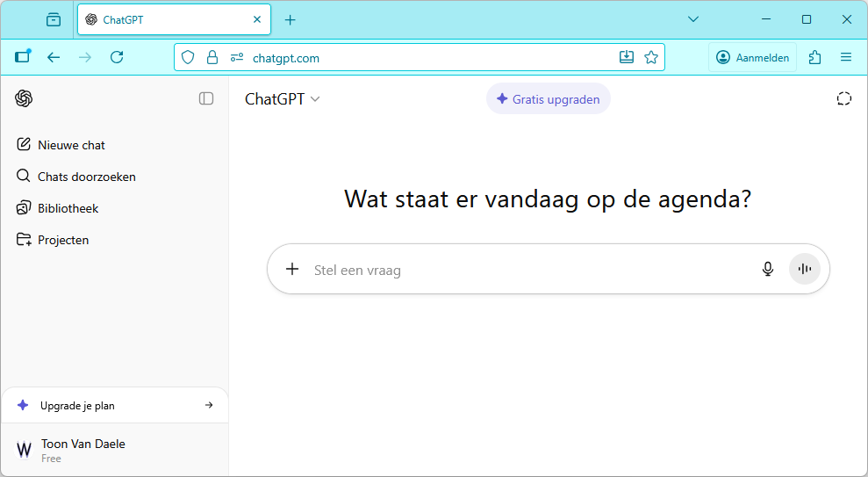Open site permissions icon in address bar
868x477 pixels.
(237, 58)
